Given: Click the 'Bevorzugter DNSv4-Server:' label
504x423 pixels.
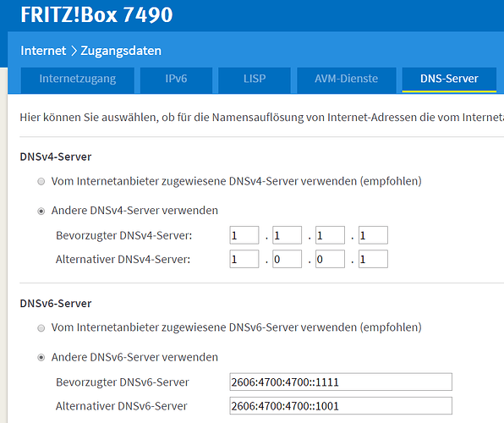Looking at the screenshot, I should 123,236.
